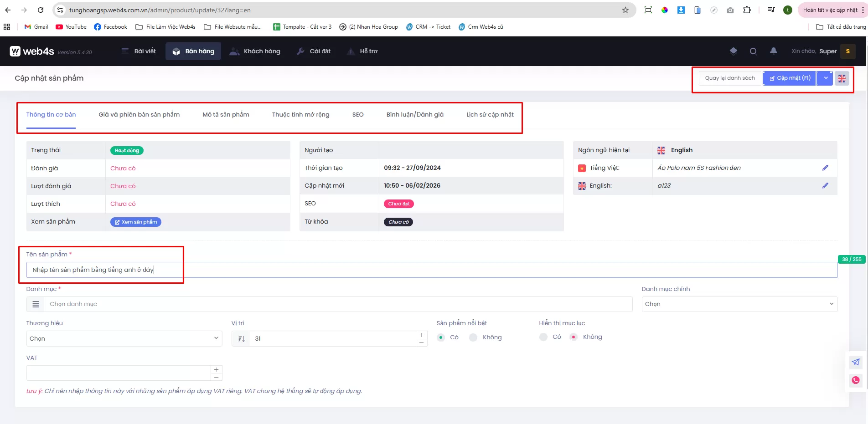Click the notification bell icon

[x=774, y=51]
